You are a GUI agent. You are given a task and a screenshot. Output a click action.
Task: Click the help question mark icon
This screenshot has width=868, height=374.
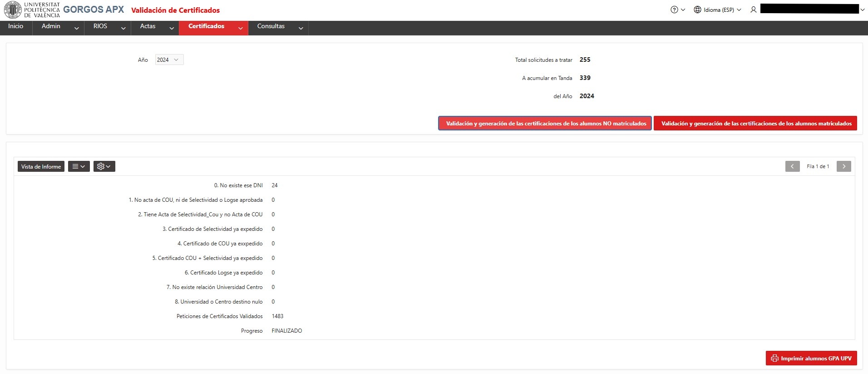point(674,10)
